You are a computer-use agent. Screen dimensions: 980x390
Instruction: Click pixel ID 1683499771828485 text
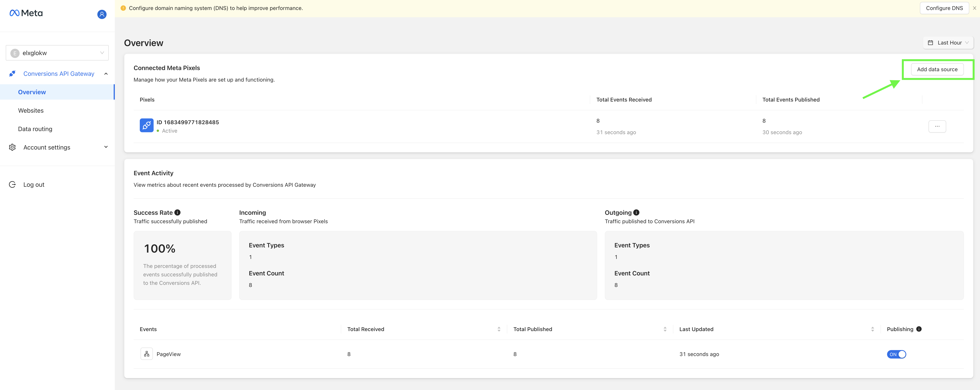(188, 122)
